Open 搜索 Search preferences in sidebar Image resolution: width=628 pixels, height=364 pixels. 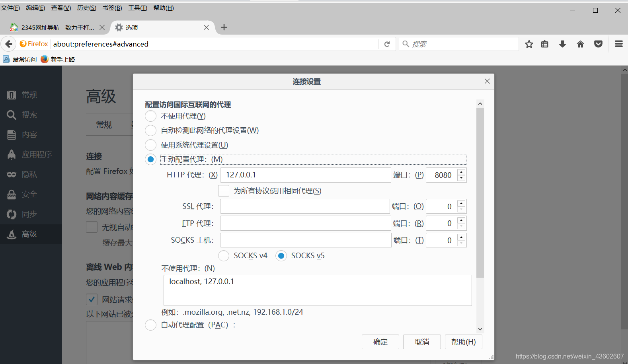pos(31,115)
